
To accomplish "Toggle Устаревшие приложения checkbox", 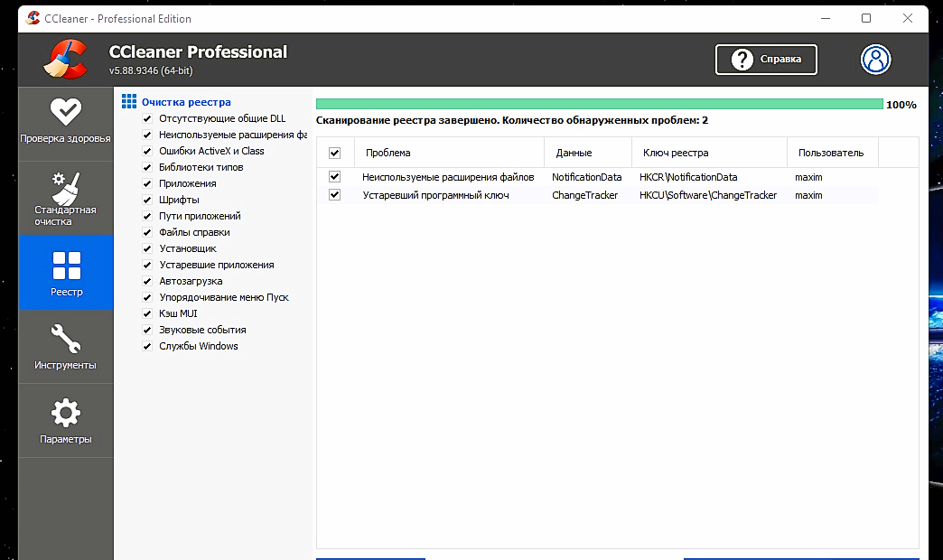I will 146,265.
